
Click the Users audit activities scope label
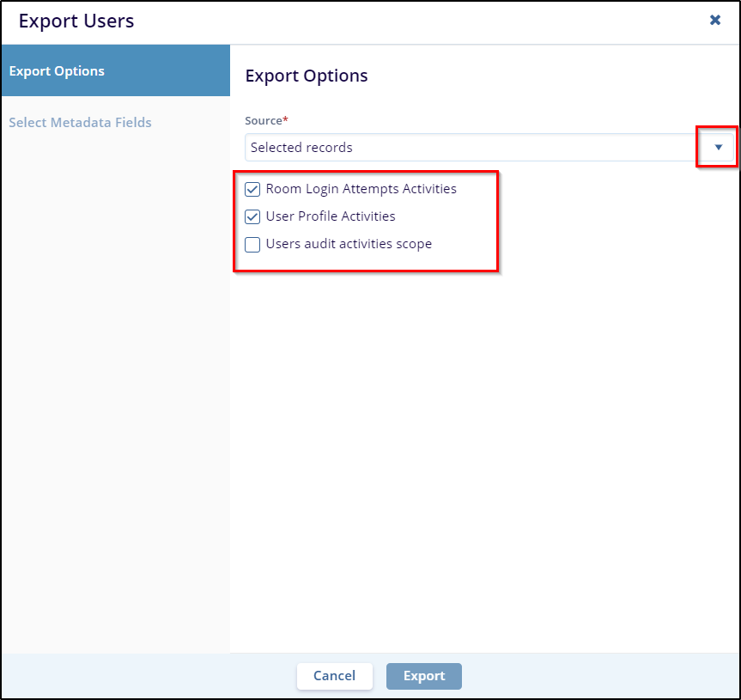point(349,243)
